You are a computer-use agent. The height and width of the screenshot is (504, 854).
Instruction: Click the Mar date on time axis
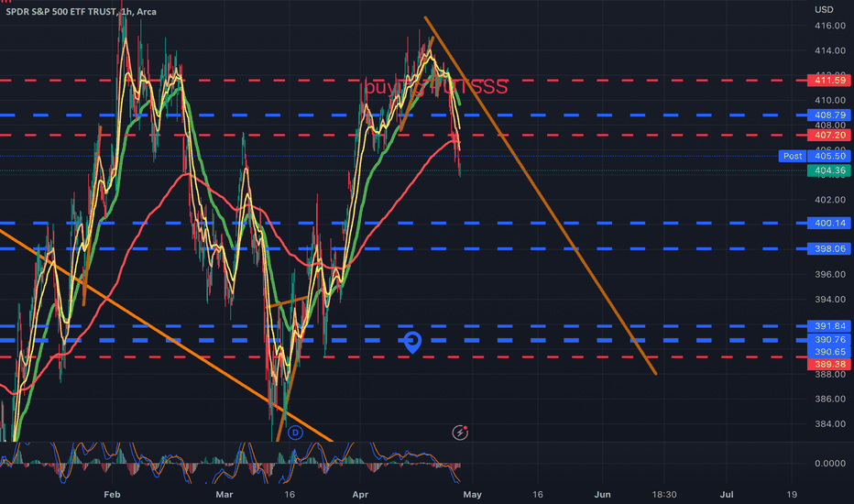(224, 494)
